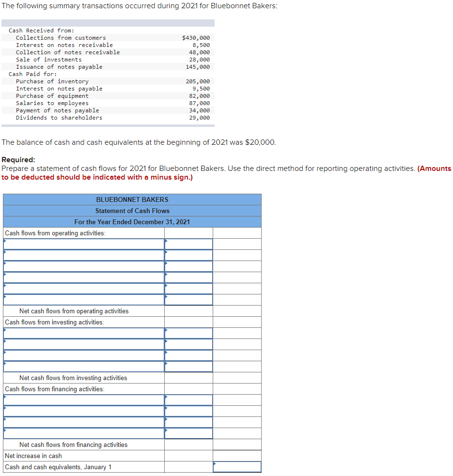The image size is (453, 476).
Task: Open the fourth investing activities label dropdown
Action: 83,367
